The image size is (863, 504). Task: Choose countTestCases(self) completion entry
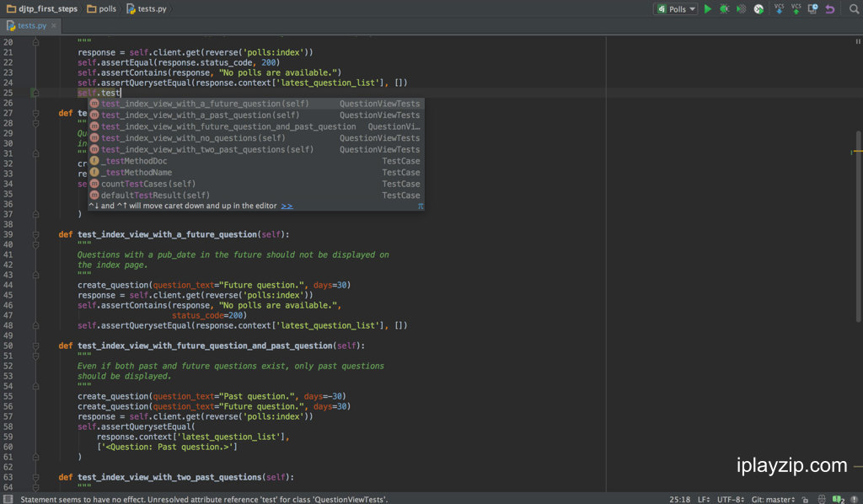tap(256, 184)
